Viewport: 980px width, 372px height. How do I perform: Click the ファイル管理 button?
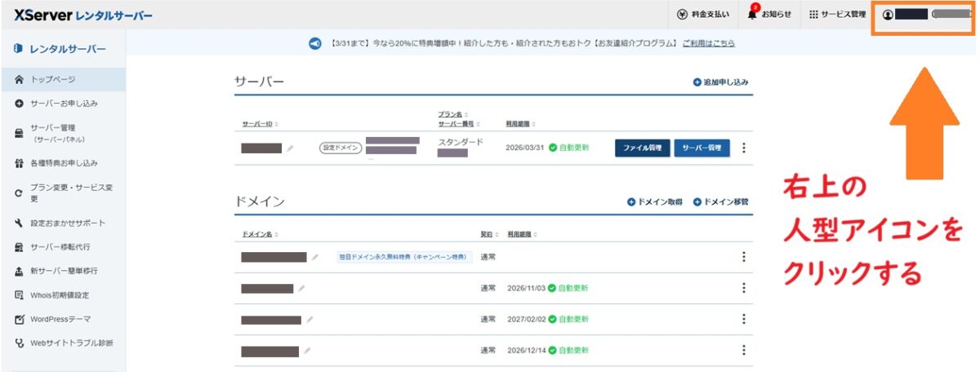pos(643,148)
